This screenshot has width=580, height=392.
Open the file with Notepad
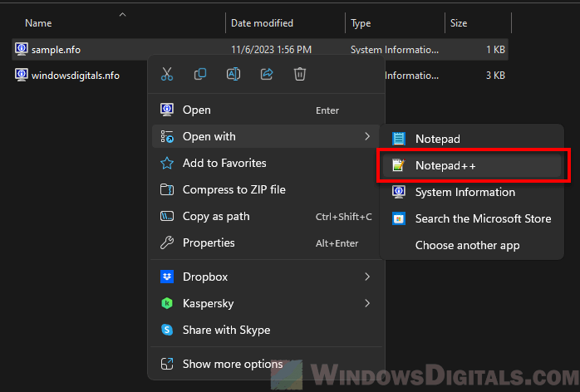click(x=472, y=139)
